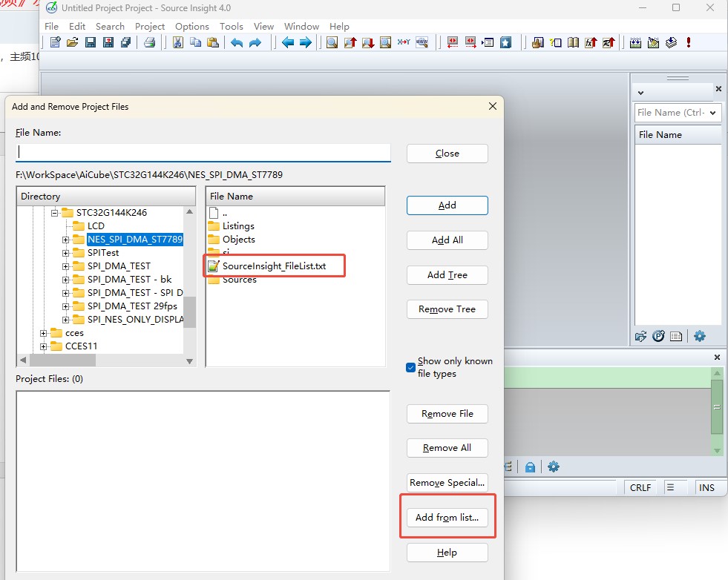
Task: Click the Remove All button
Action: pyautogui.click(x=447, y=448)
